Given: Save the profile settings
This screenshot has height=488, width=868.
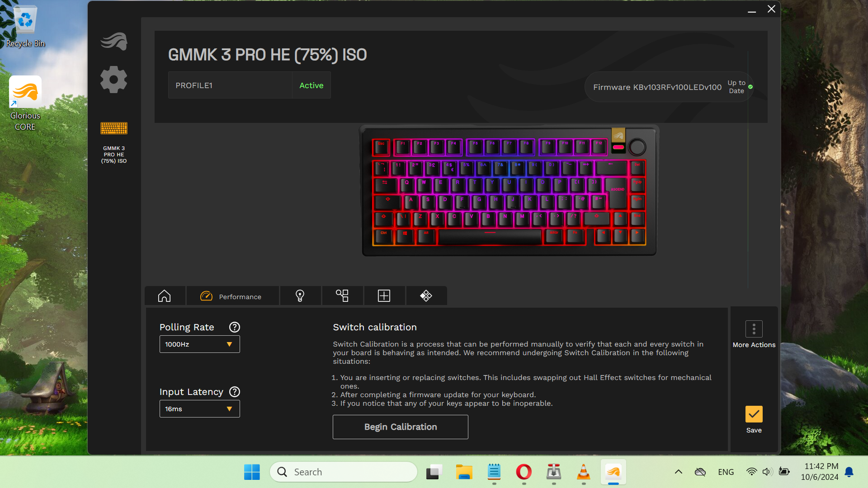Looking at the screenshot, I should 754,414.
